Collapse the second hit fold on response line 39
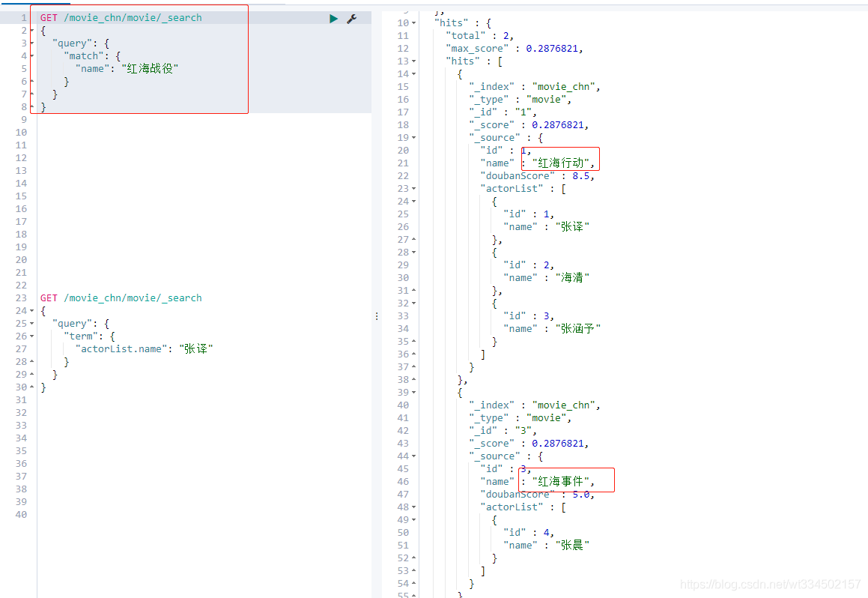 [413, 392]
